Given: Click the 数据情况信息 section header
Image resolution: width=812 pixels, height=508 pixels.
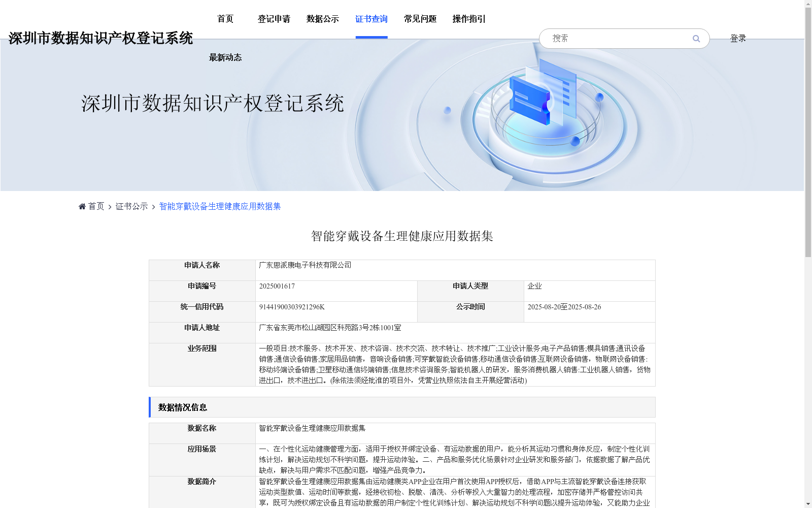Looking at the screenshot, I should coord(402,407).
